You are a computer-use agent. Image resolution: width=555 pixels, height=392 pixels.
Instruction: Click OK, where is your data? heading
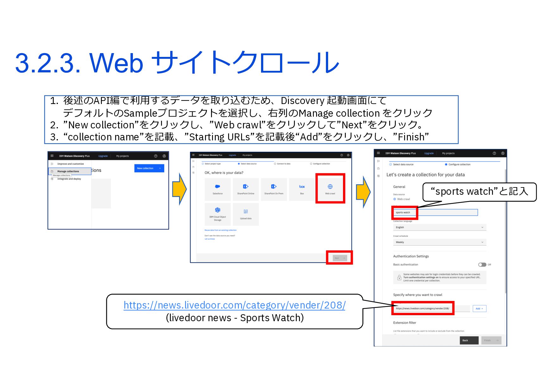coord(224,173)
